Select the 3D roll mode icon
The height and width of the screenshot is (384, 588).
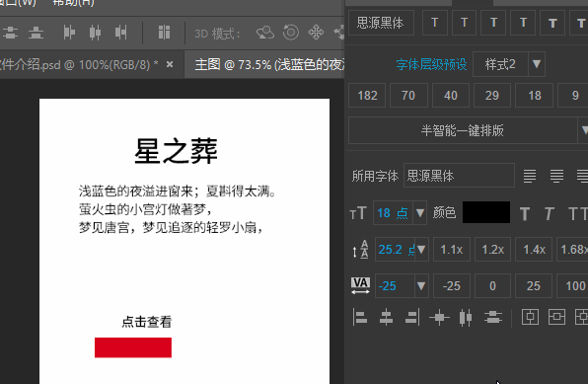click(291, 33)
